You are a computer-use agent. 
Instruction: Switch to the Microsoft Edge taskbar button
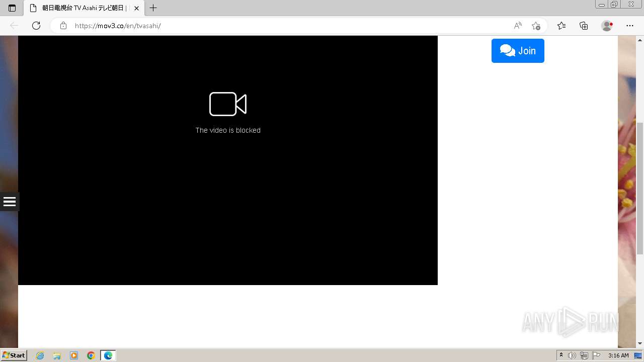(108, 355)
